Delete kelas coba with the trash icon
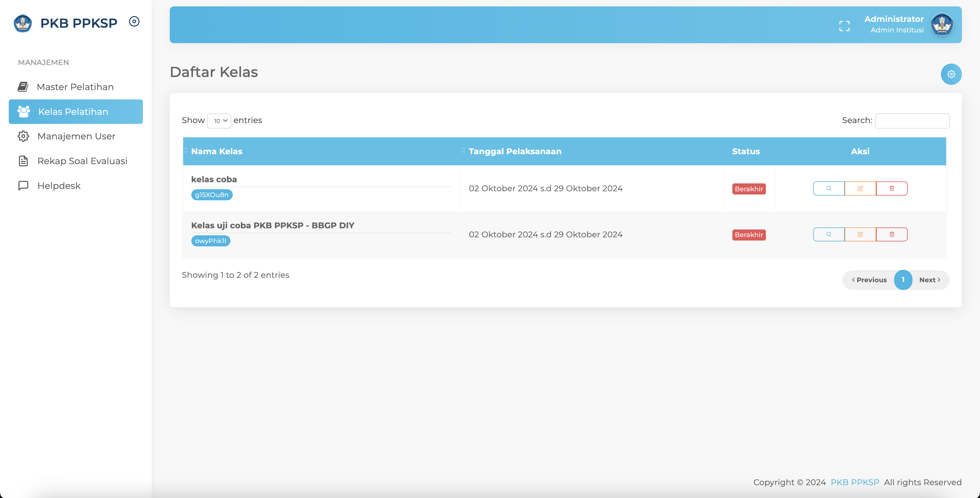 click(x=892, y=188)
